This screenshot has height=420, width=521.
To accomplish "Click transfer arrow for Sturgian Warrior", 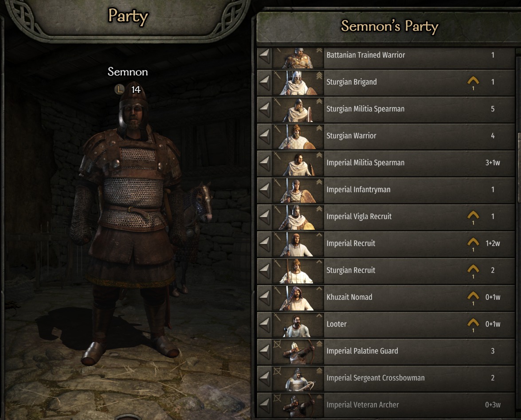I will (265, 136).
